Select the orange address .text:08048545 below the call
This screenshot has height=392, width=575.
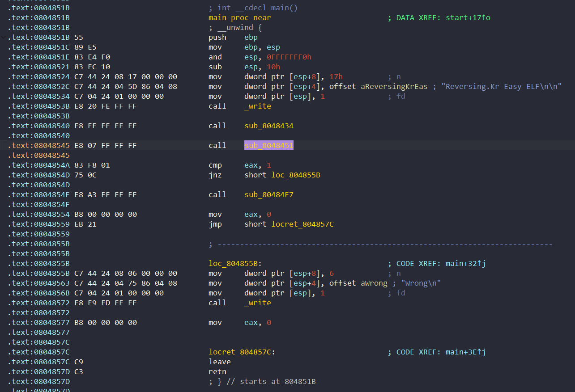pos(38,155)
